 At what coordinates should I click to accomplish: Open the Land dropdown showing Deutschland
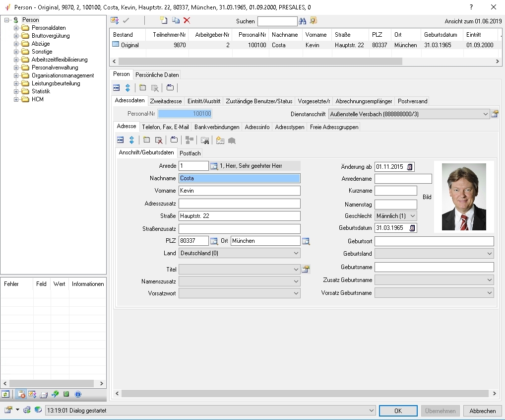coord(296,253)
